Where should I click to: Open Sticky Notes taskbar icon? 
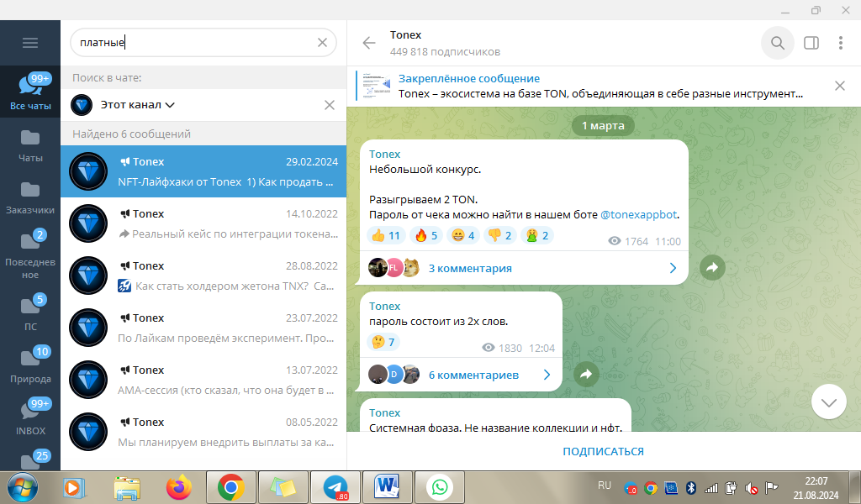pos(283,487)
